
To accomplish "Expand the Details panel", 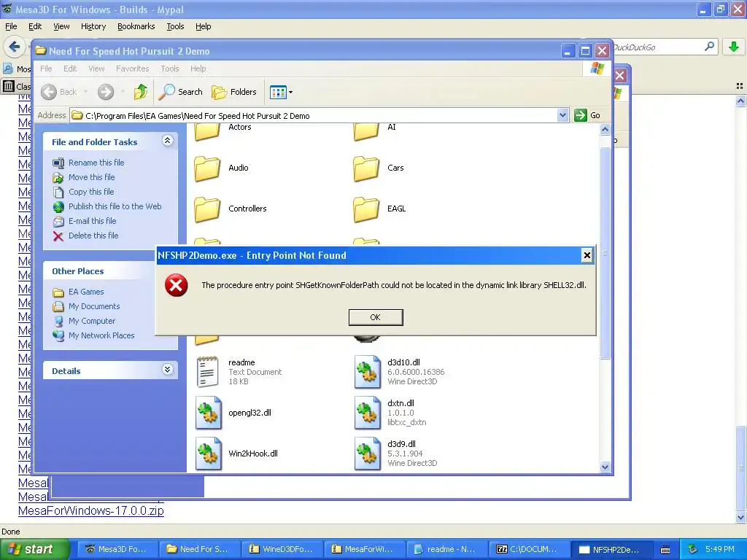I will click(167, 370).
